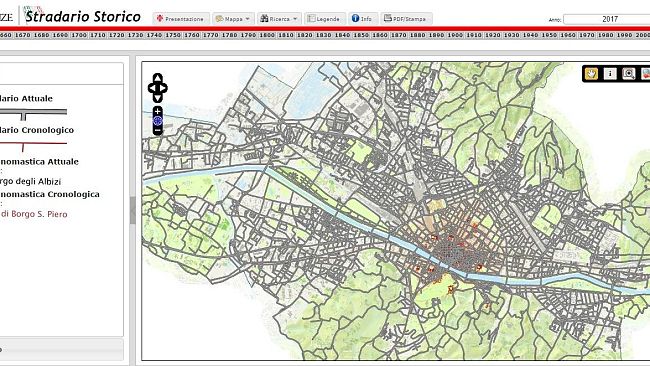
Task: Collapse the left side panel handle
Action: (132, 210)
